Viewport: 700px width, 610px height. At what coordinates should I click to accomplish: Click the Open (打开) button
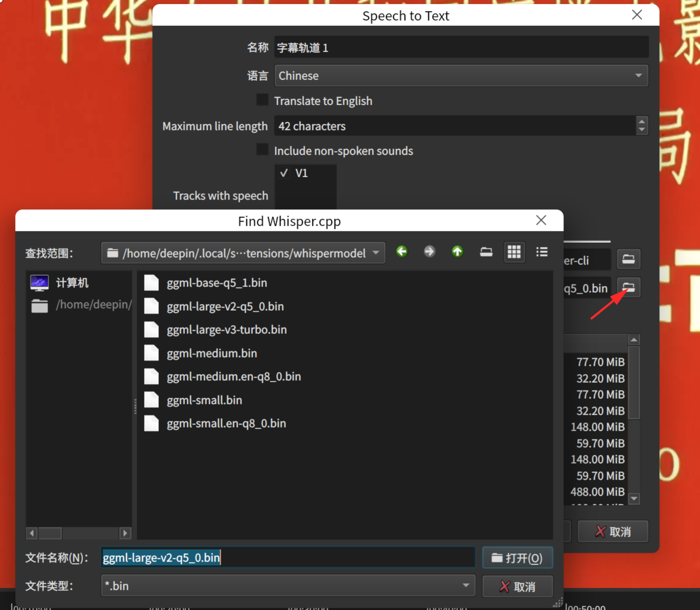[518, 558]
